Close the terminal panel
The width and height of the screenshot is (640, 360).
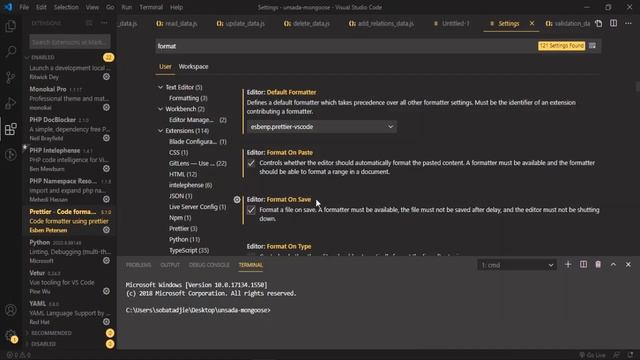coord(628,264)
